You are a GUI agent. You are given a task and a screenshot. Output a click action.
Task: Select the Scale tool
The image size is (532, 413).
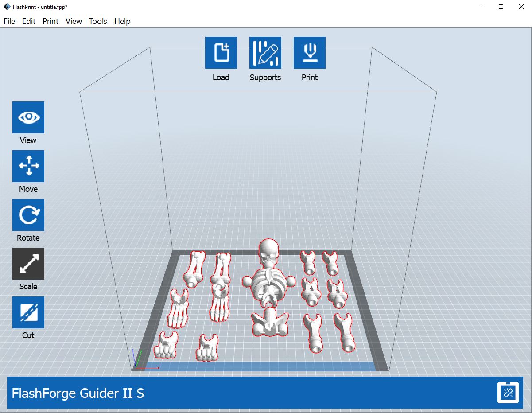pos(28,264)
